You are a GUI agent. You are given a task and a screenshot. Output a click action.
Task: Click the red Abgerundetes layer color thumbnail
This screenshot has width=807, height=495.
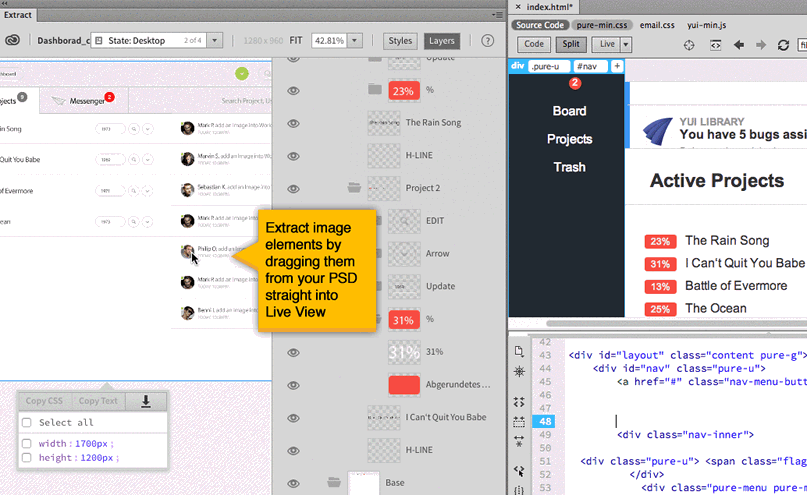pos(404,385)
